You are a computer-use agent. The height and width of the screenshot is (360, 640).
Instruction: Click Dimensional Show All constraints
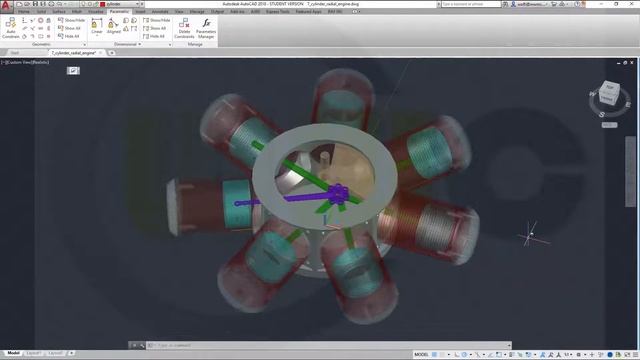coord(155,28)
